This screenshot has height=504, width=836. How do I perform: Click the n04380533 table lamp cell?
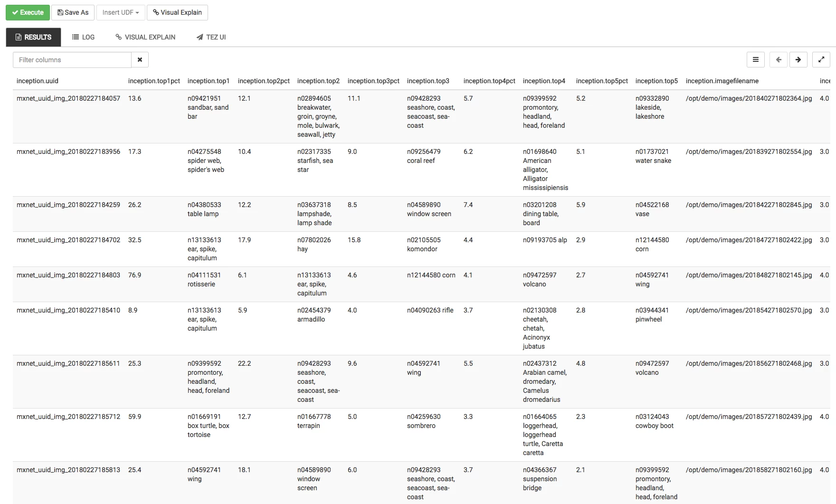click(x=204, y=209)
